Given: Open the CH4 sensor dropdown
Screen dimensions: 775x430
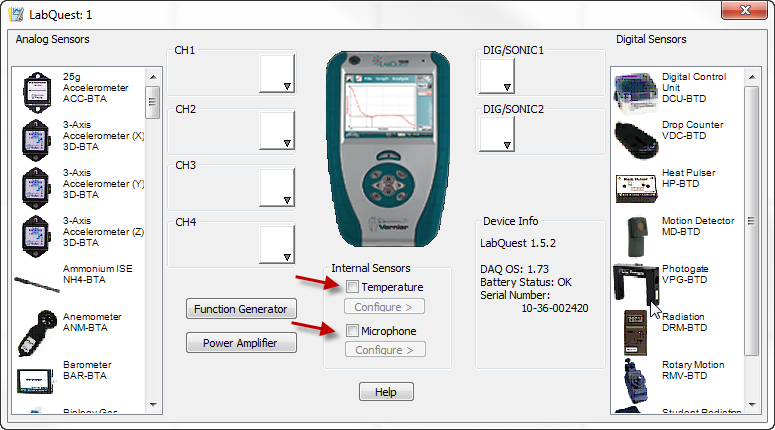Looking at the screenshot, I should click(277, 244).
